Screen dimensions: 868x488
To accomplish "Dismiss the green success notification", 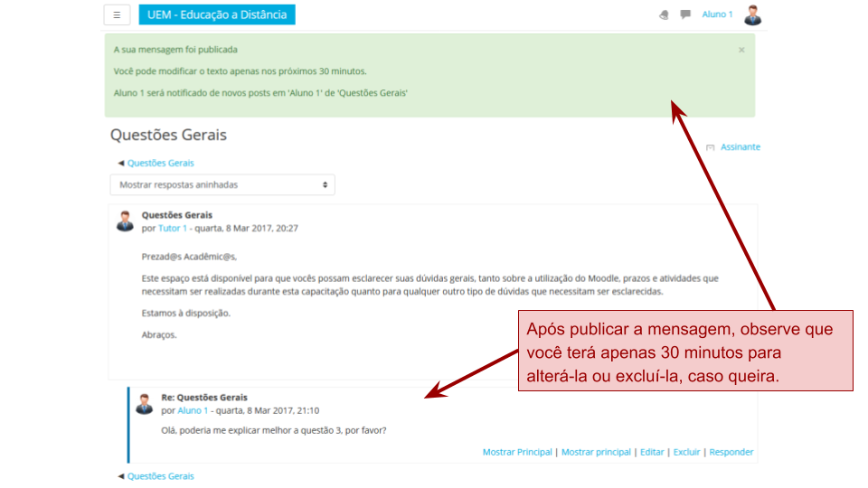I will click(x=741, y=50).
